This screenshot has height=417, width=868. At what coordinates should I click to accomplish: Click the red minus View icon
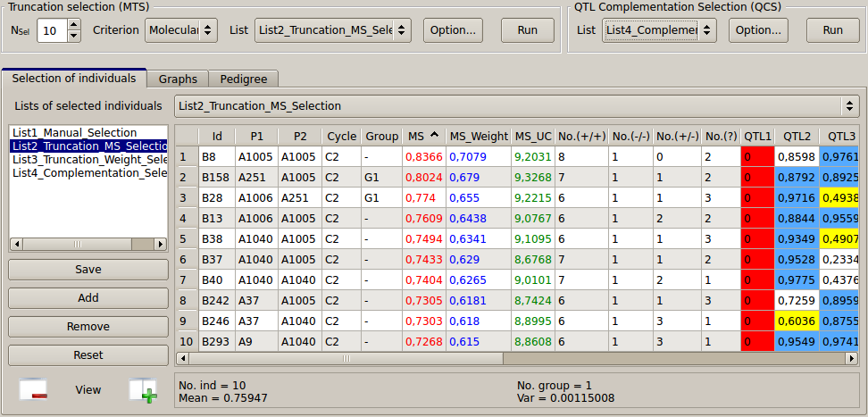click(x=33, y=390)
